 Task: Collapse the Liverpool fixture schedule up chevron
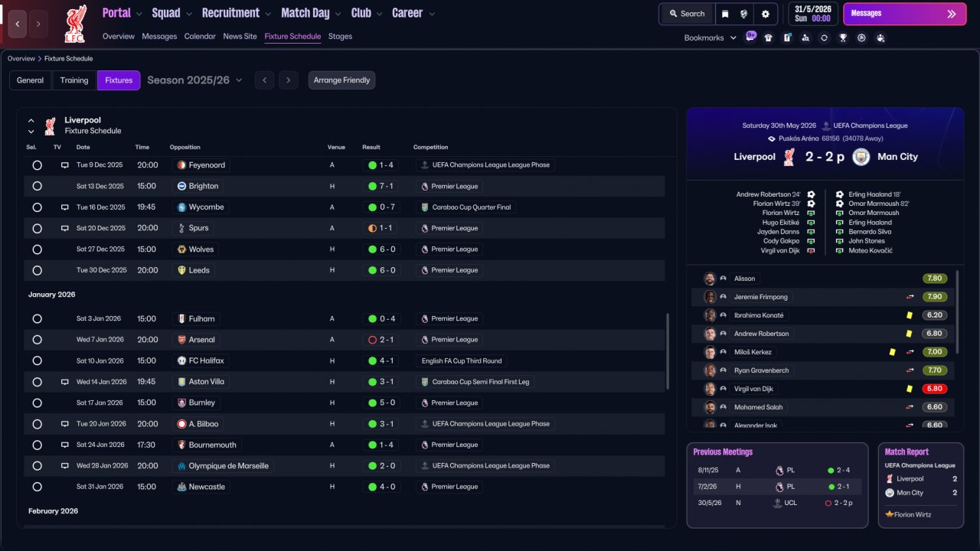point(31,121)
